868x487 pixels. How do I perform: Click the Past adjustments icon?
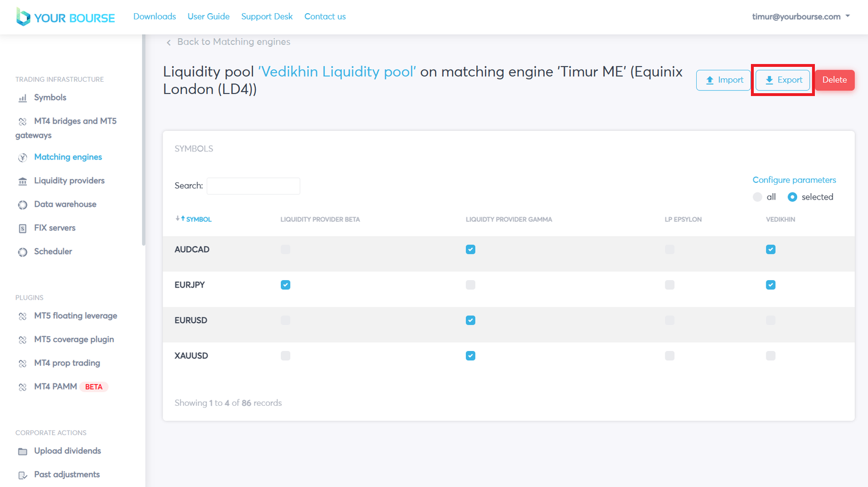pyautogui.click(x=23, y=475)
